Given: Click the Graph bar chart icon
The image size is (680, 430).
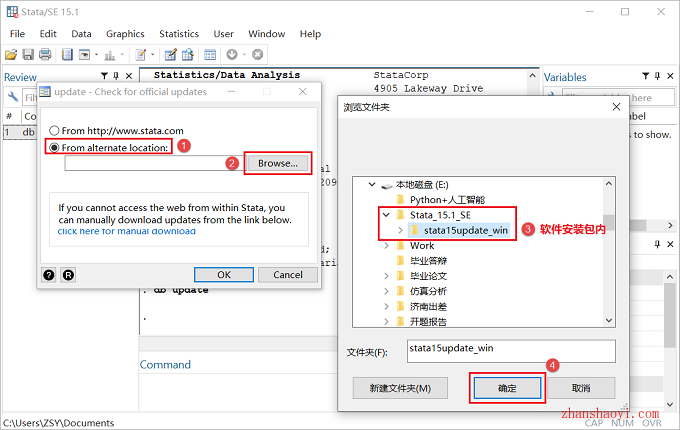Looking at the screenshot, I should pyautogui.click(x=110, y=55).
